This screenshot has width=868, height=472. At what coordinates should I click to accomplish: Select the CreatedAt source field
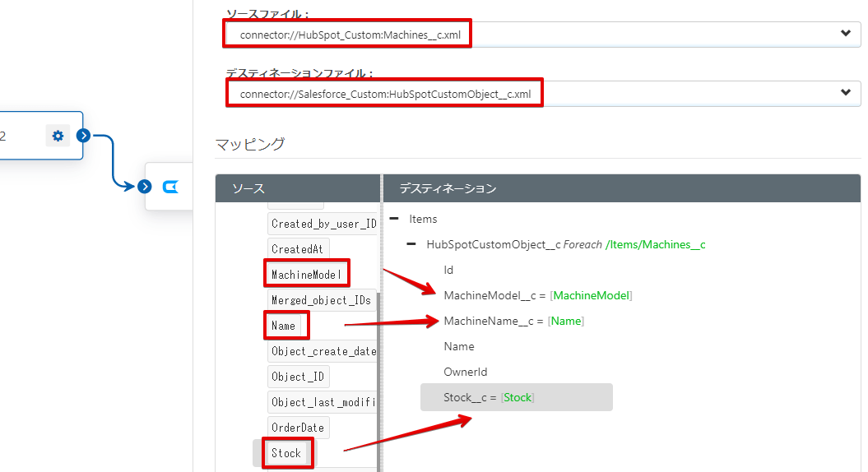click(298, 249)
